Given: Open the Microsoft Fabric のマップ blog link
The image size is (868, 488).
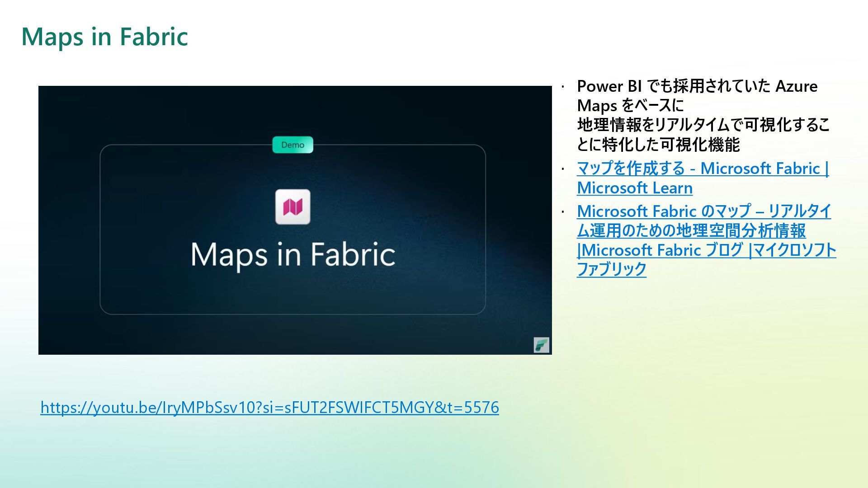Looking at the screenshot, I should (703, 211).
